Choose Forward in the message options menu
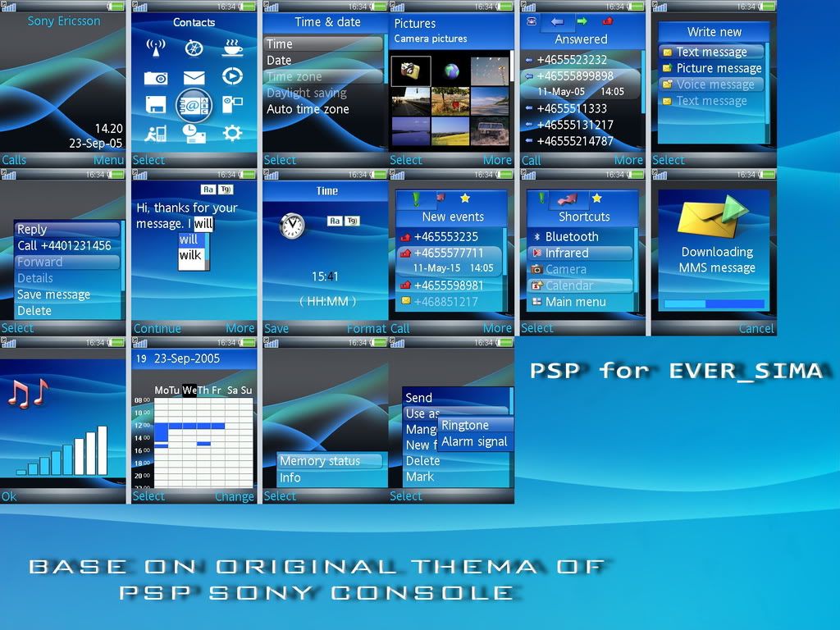This screenshot has width=840, height=630. 67,262
